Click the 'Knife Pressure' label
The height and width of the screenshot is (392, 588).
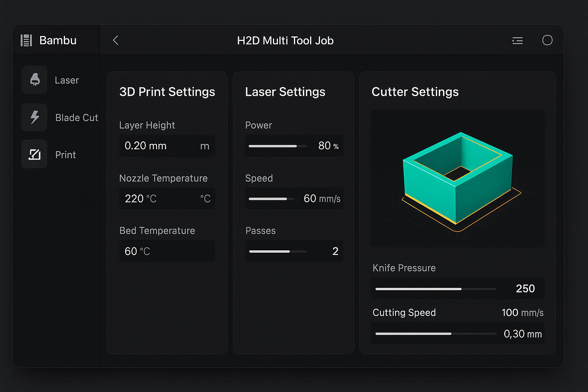[404, 268]
